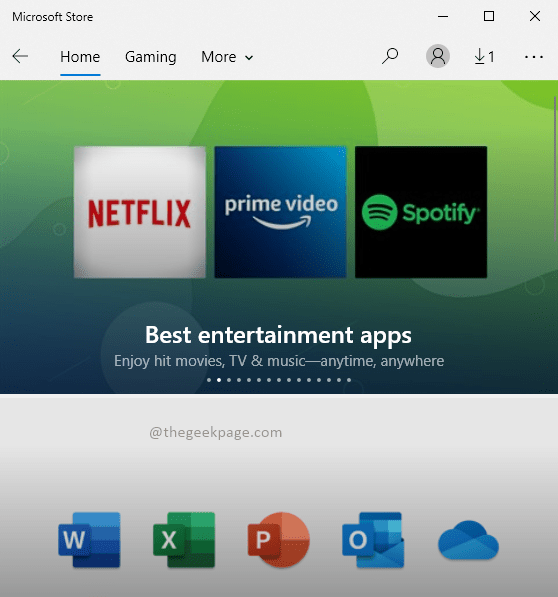558x597 pixels.
Task: Open the user account profile icon
Action: (x=438, y=56)
